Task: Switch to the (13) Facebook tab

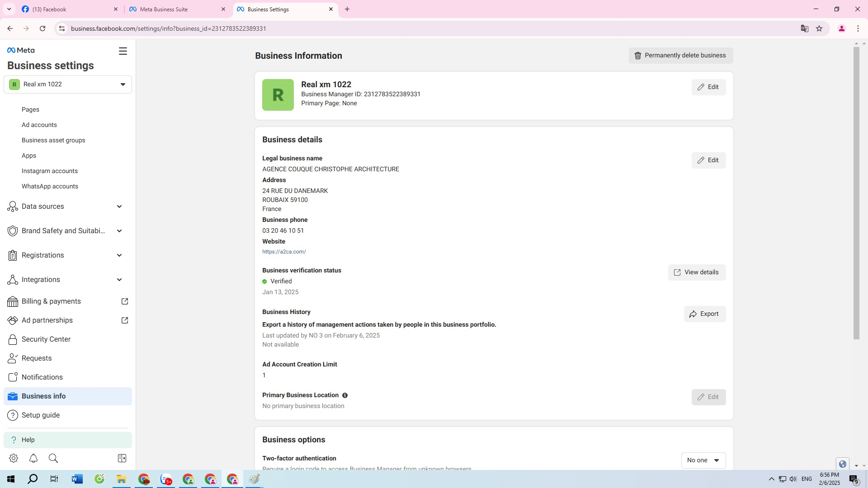Action: pyautogui.click(x=70, y=9)
